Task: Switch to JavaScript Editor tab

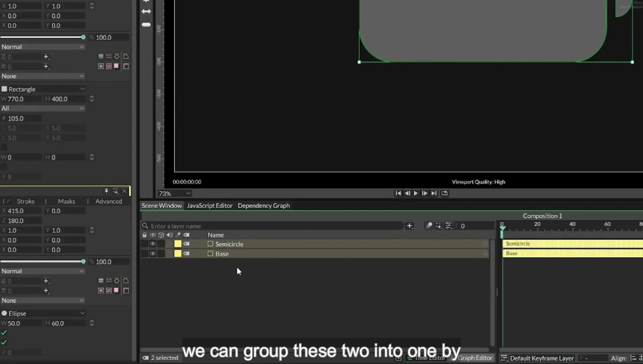Action: 210,206
